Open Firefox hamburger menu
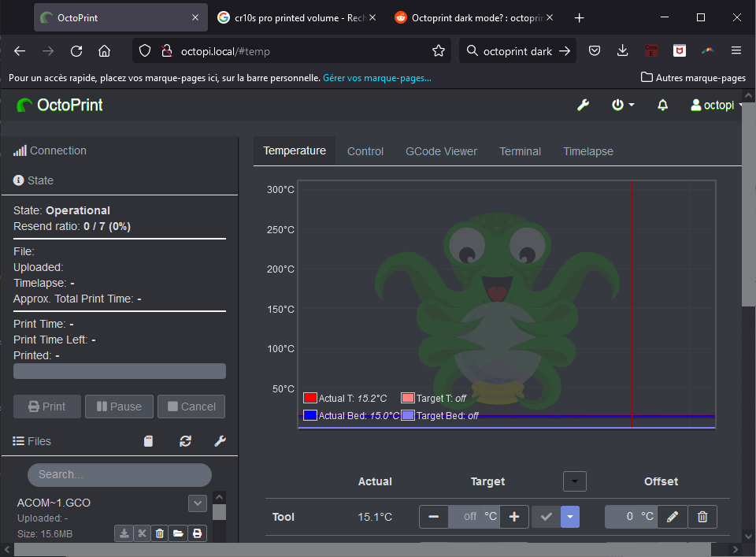The height and width of the screenshot is (557, 756). (736, 50)
